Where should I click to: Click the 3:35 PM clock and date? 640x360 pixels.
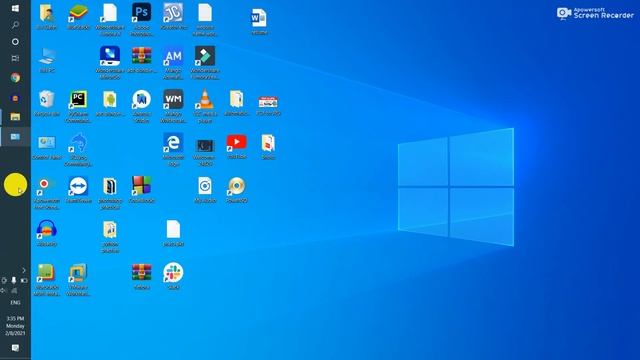click(x=15, y=326)
